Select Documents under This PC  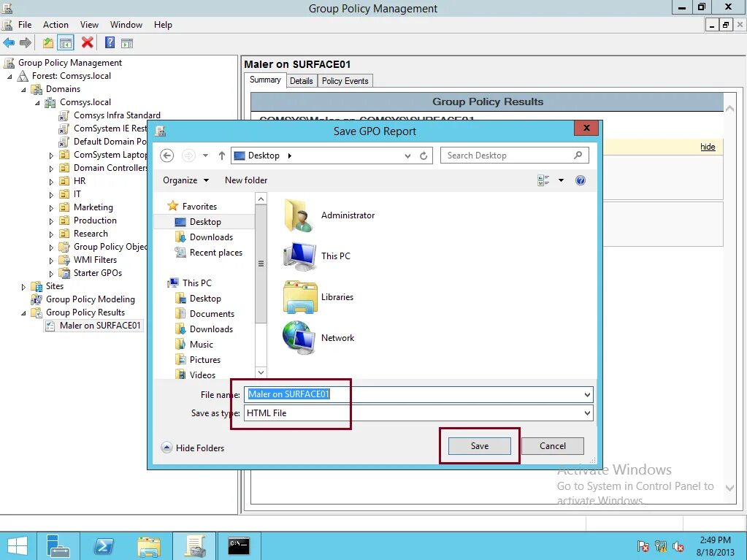tap(212, 314)
